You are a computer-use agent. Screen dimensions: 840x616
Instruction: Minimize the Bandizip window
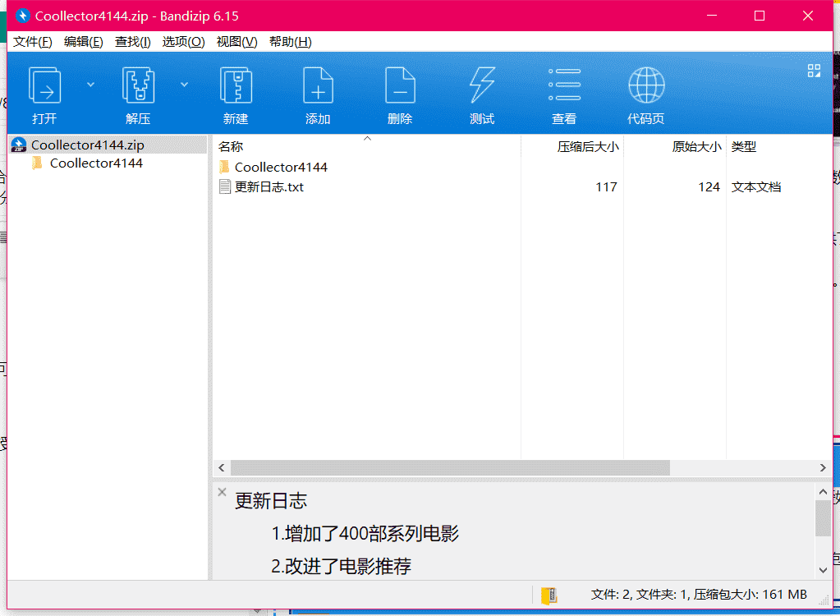(711, 16)
